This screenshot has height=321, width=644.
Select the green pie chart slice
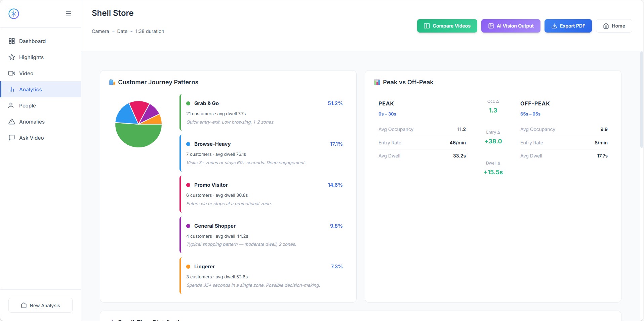point(138,136)
